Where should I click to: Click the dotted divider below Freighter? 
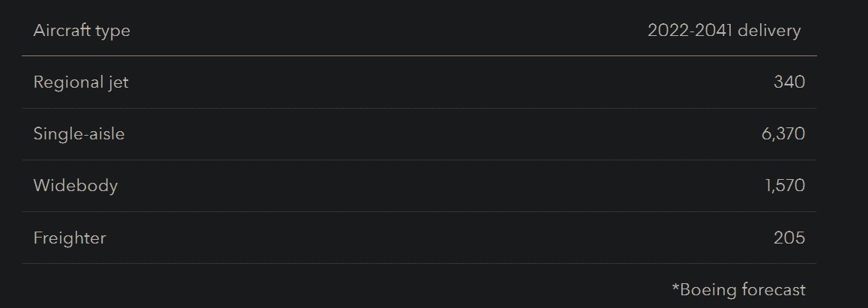point(419,263)
